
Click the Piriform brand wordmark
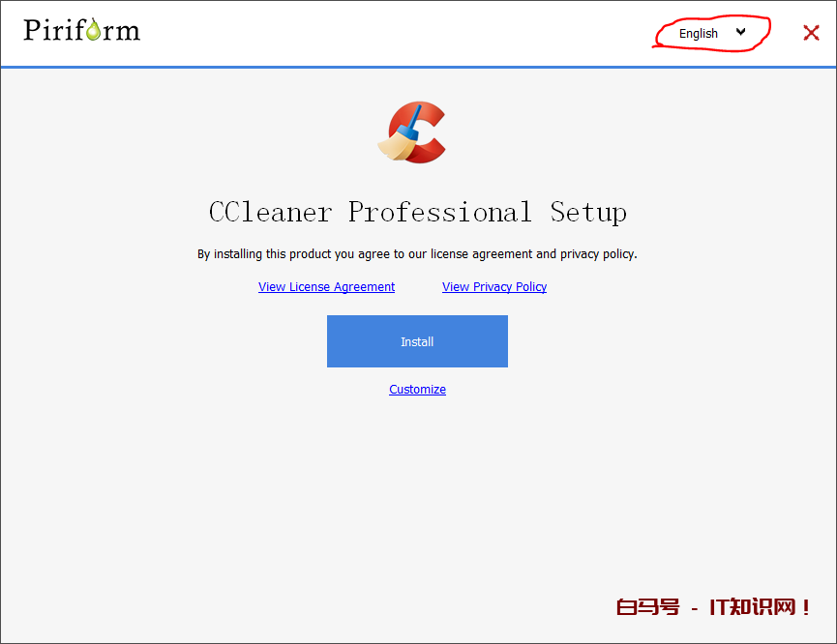click(82, 30)
